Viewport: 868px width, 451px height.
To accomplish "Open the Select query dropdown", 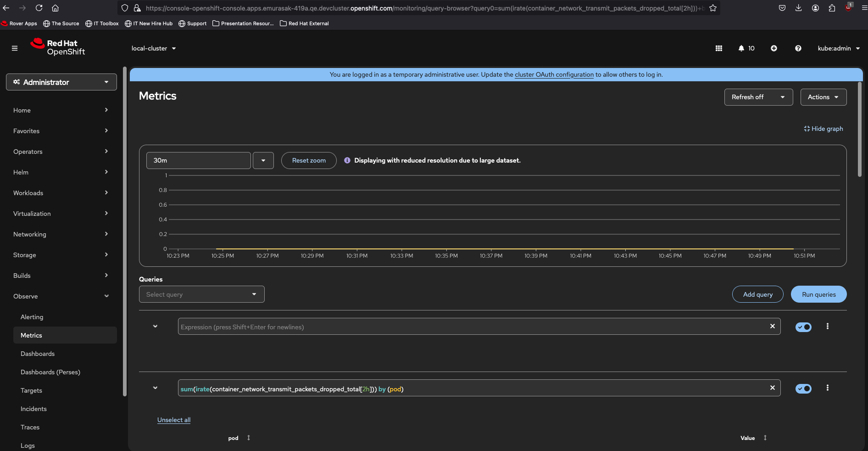I will click(x=202, y=294).
